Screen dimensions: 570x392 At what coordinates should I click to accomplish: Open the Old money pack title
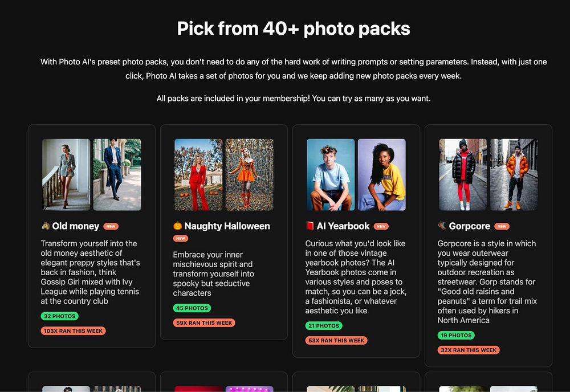click(x=76, y=226)
